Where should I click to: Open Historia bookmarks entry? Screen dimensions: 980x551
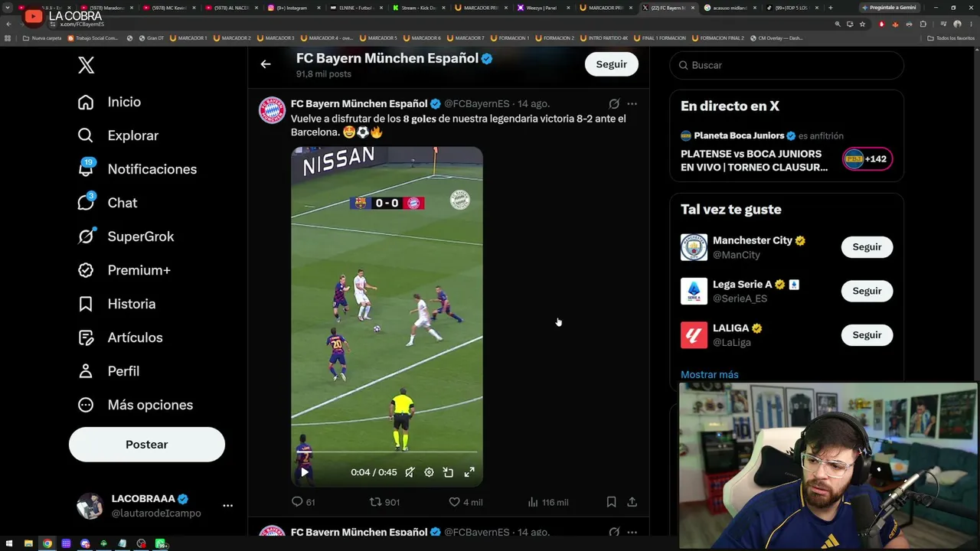[116, 304]
